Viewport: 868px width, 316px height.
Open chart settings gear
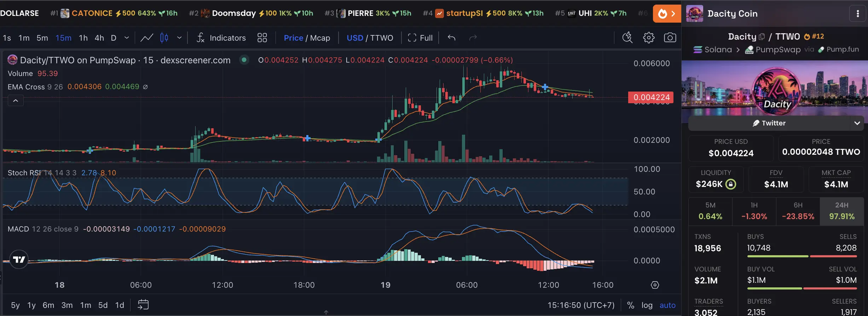tap(649, 37)
